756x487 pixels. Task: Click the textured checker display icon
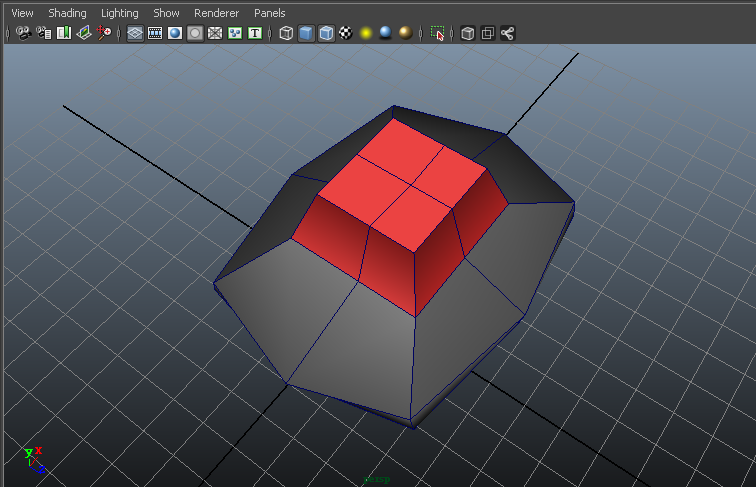click(x=346, y=33)
